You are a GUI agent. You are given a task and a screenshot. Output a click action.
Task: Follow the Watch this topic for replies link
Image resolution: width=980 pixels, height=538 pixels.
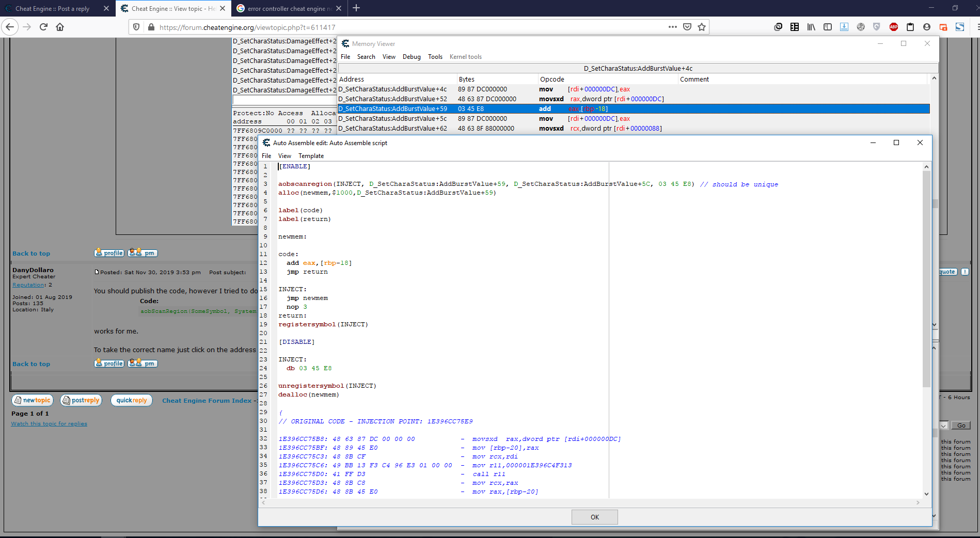tap(49, 424)
